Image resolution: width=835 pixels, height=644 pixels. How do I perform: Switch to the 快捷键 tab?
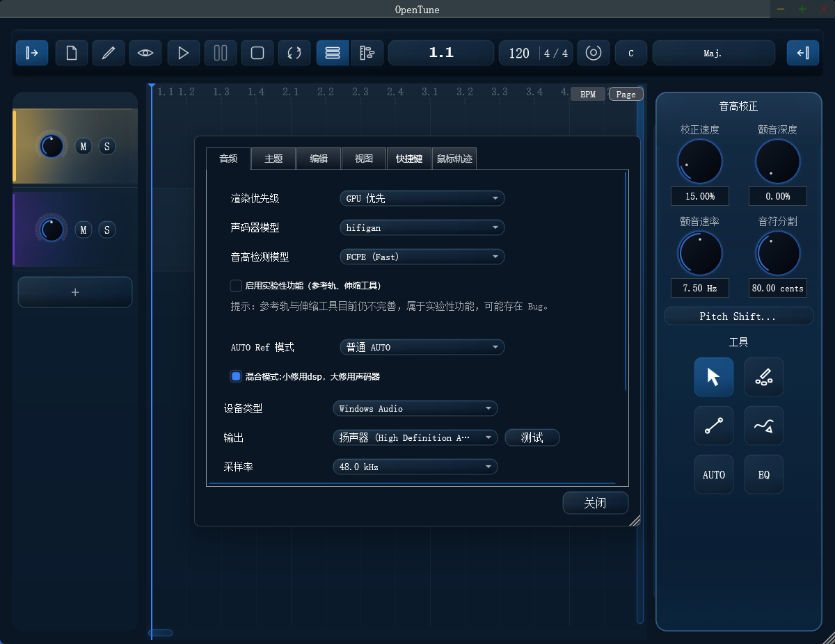(x=409, y=159)
